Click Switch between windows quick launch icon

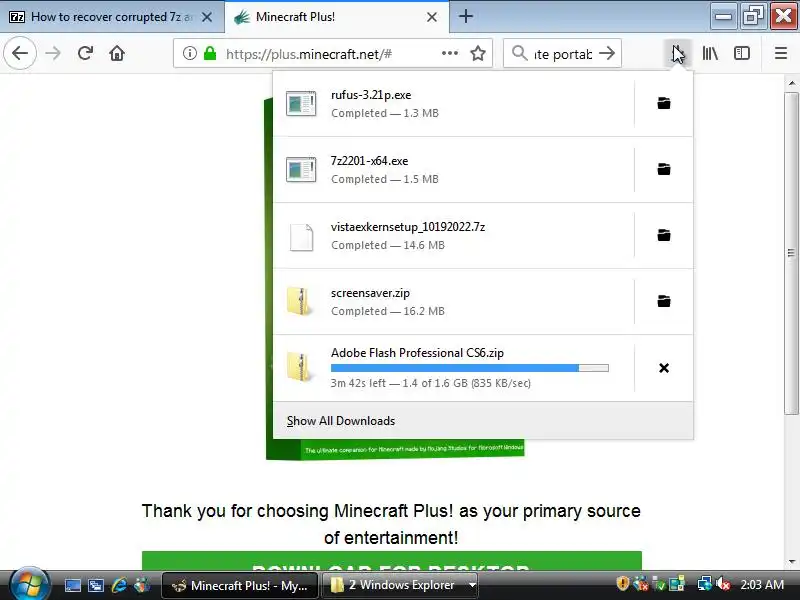tap(96, 585)
